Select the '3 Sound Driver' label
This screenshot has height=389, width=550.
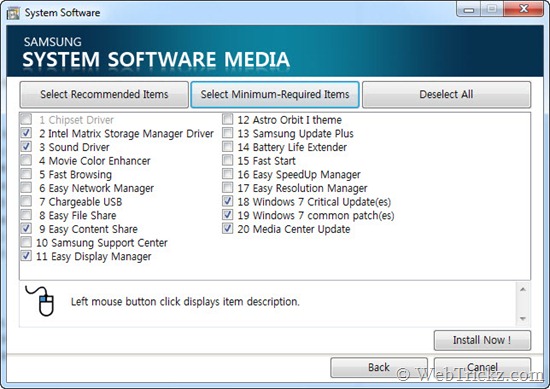coord(74,147)
